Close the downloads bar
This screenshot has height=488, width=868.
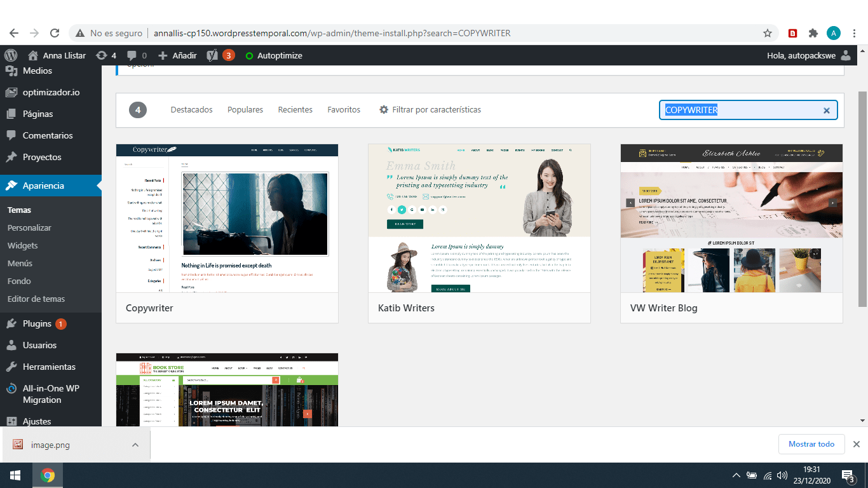coord(857,444)
